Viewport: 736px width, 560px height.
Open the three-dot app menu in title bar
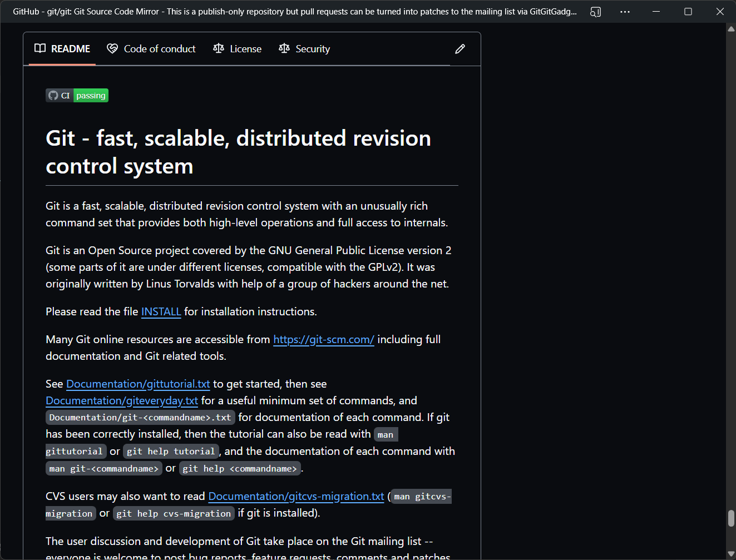tap(625, 12)
